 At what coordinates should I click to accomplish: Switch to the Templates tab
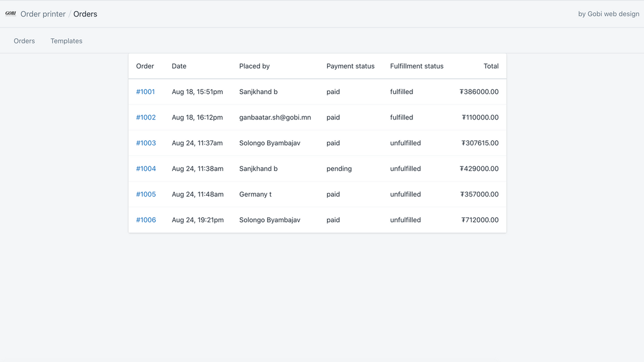[x=66, y=41]
